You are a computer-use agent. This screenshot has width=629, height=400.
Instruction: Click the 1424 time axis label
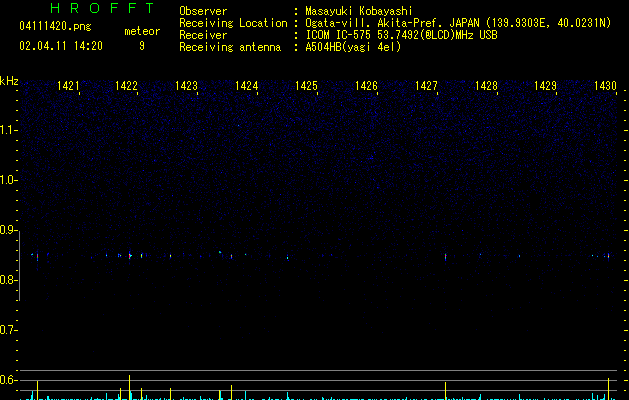(x=246, y=85)
